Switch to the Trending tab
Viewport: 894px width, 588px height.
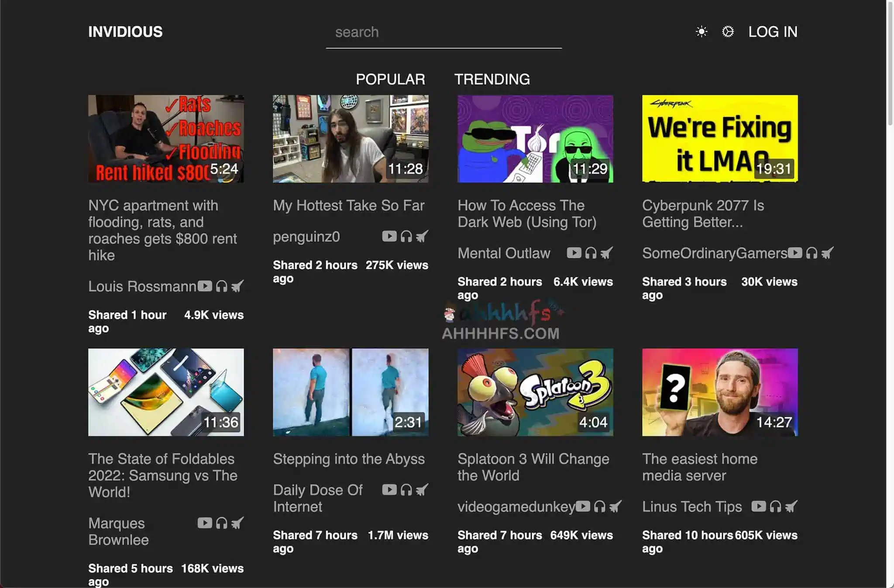[x=492, y=79]
